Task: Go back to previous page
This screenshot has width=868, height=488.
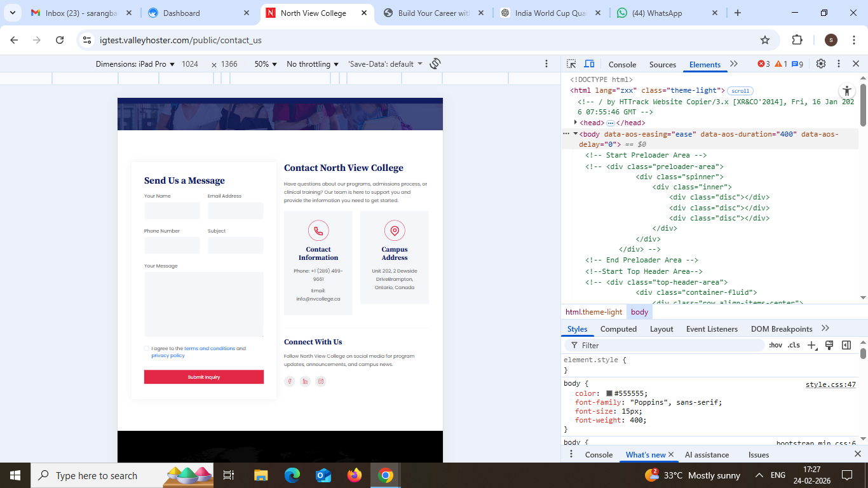Action: pyautogui.click(x=14, y=40)
